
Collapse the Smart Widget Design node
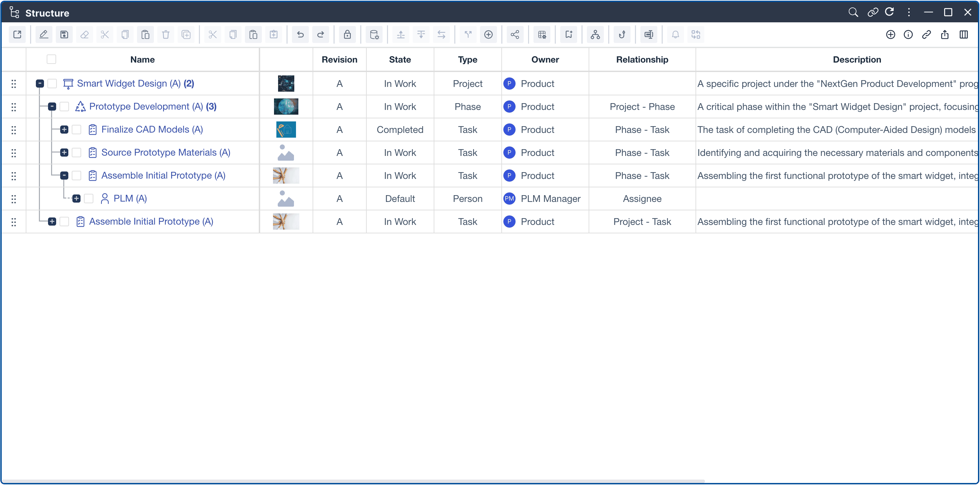pyautogui.click(x=40, y=83)
